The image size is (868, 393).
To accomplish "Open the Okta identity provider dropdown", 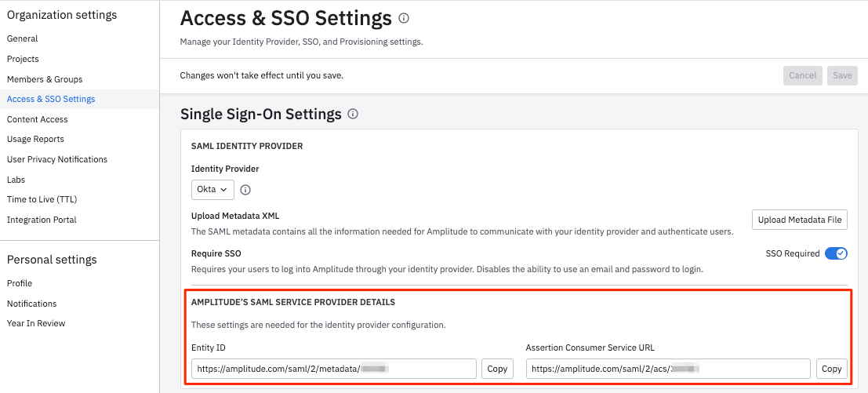I will pyautogui.click(x=212, y=190).
